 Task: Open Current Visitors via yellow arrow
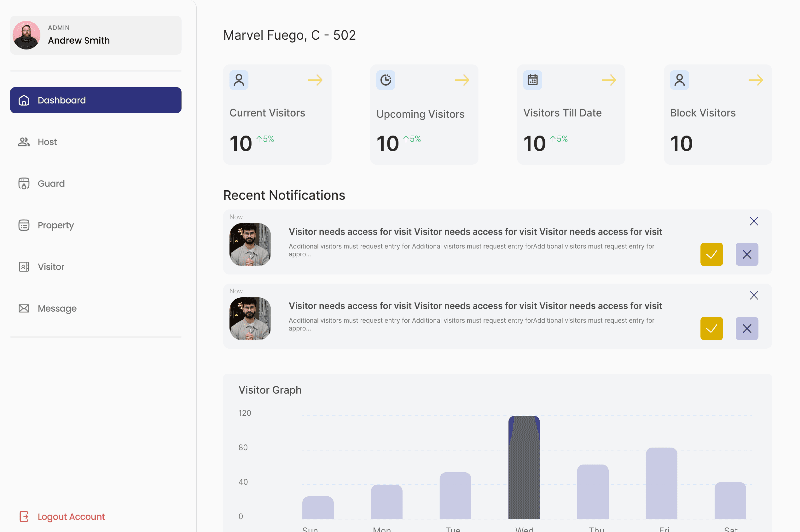pos(315,80)
